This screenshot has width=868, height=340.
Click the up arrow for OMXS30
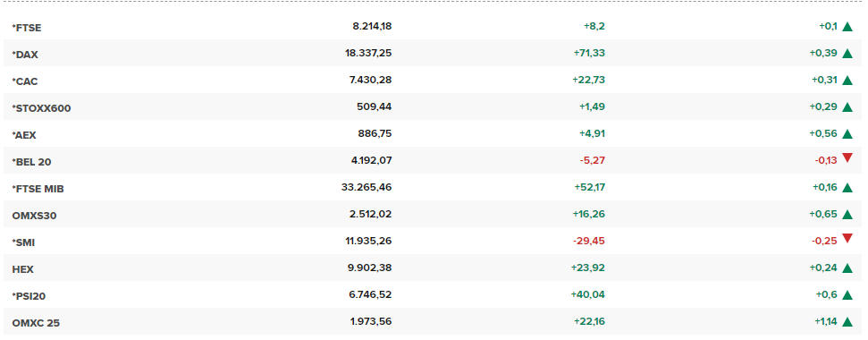click(x=847, y=215)
